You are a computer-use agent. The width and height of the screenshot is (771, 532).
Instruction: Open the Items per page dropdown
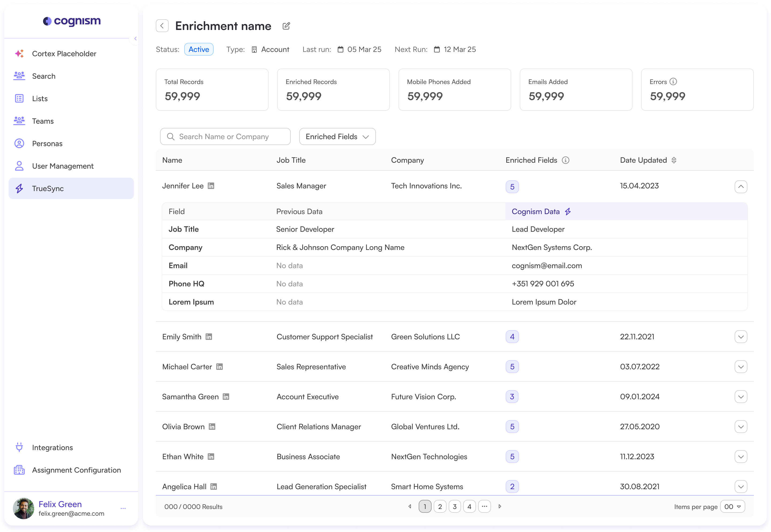(732, 507)
